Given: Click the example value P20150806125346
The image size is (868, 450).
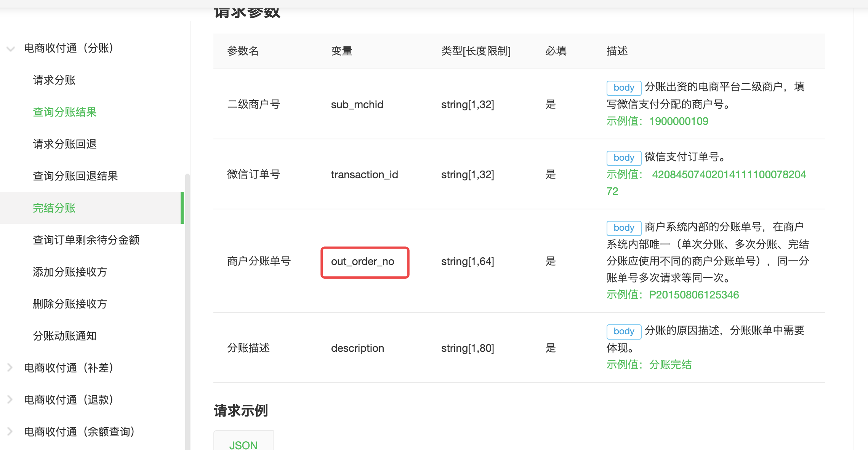Looking at the screenshot, I should point(694,295).
